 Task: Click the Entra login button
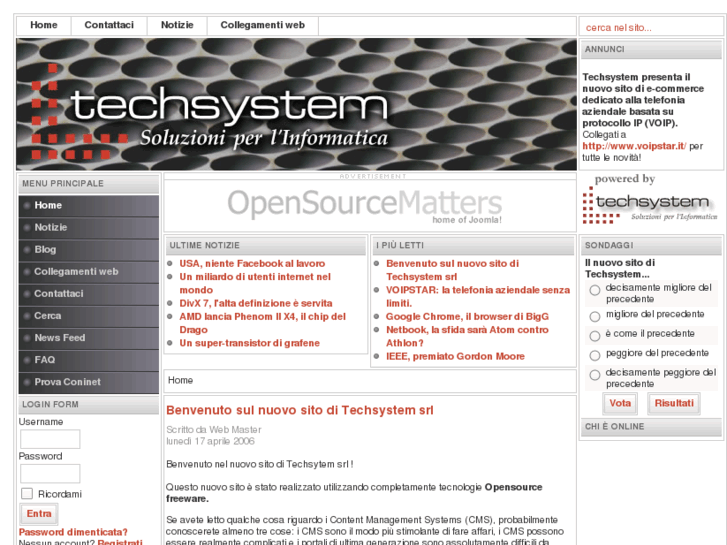(x=39, y=514)
